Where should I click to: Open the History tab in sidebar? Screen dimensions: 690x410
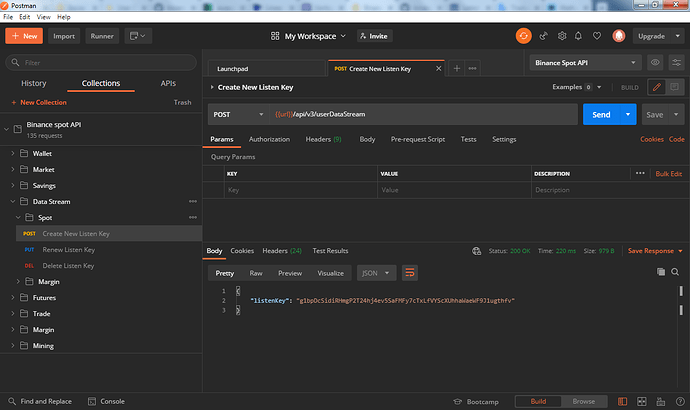coord(34,84)
